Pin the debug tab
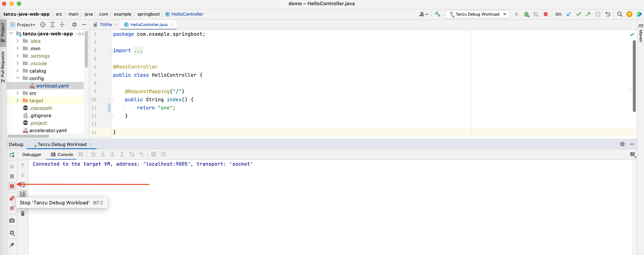Viewport: 644px width, 255px height. click(x=12, y=245)
